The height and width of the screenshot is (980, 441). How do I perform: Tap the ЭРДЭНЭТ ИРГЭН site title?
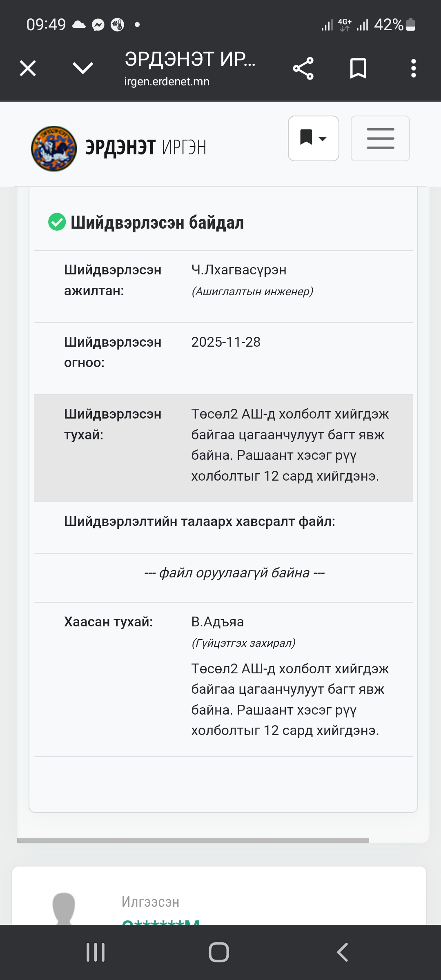coord(146,147)
